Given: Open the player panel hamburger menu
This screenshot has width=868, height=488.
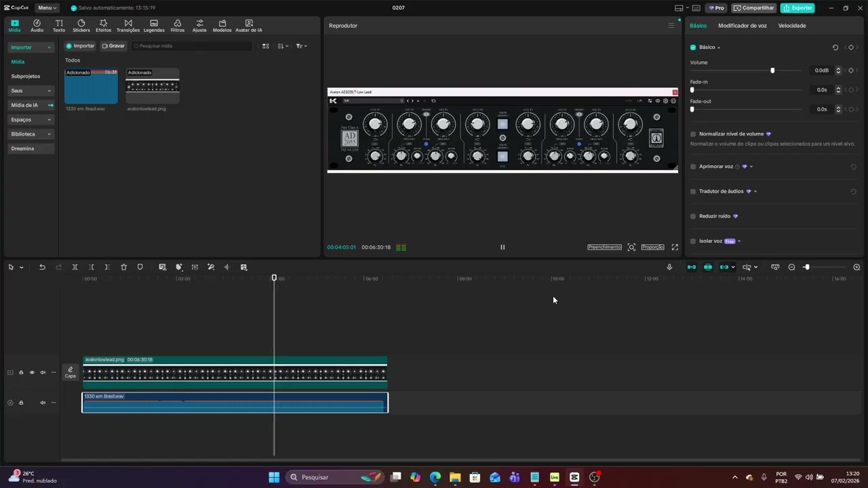Looking at the screenshot, I should pyautogui.click(x=671, y=26).
